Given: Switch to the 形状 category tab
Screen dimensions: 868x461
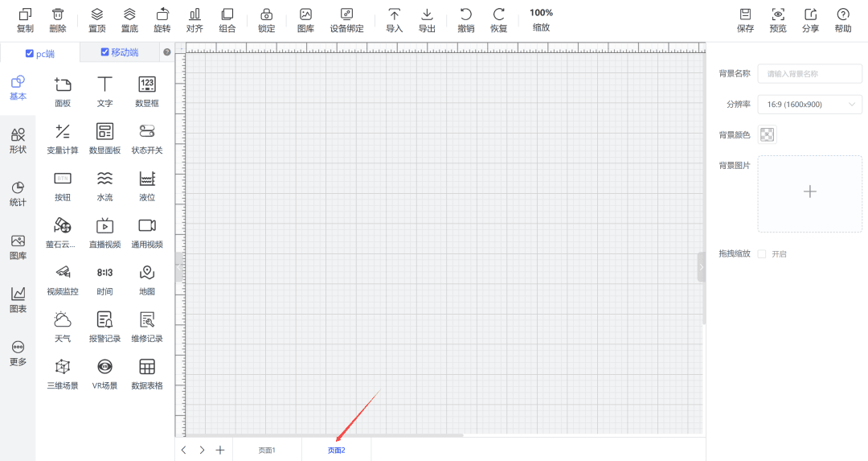Looking at the screenshot, I should (18, 142).
